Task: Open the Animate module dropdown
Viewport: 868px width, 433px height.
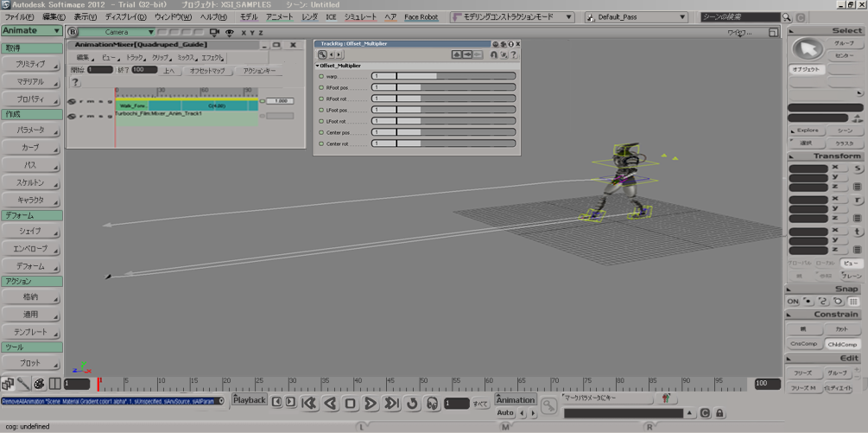Action: click(32, 30)
